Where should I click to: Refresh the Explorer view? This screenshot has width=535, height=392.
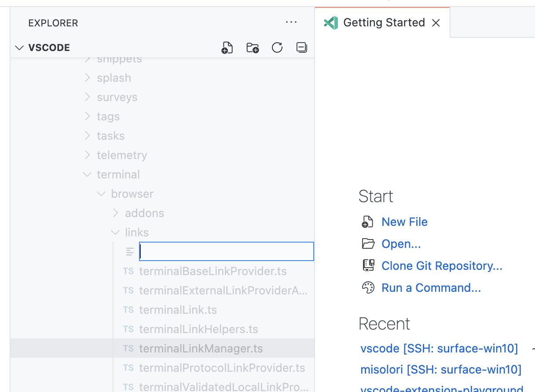[x=277, y=47]
